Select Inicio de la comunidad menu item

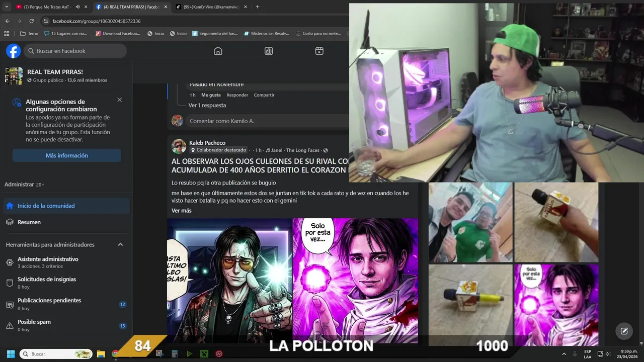66,206
